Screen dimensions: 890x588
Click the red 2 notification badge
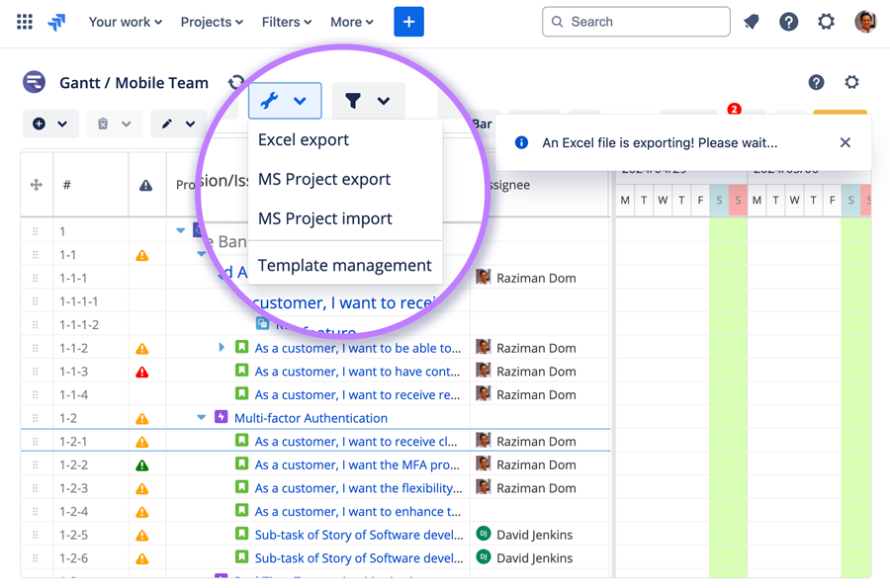coord(734,109)
